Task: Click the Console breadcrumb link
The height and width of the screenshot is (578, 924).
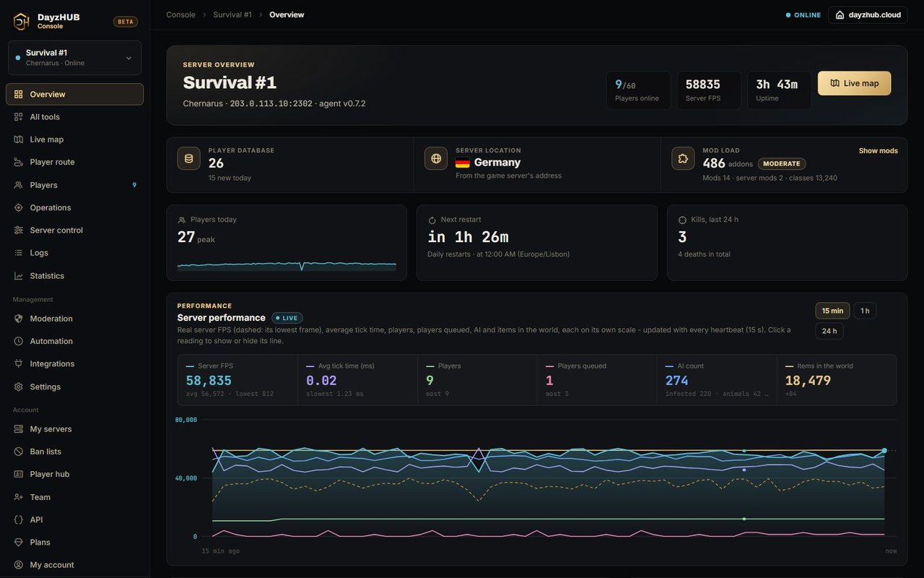Action: tap(180, 14)
